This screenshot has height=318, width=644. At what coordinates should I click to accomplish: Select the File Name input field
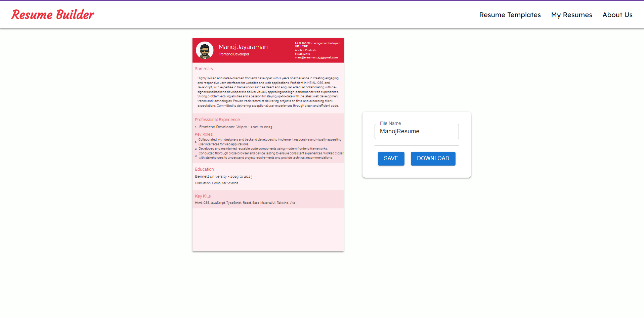pos(416,131)
